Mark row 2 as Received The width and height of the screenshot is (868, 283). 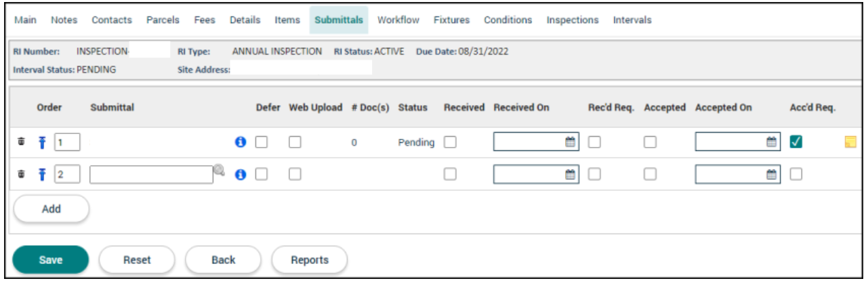[449, 174]
